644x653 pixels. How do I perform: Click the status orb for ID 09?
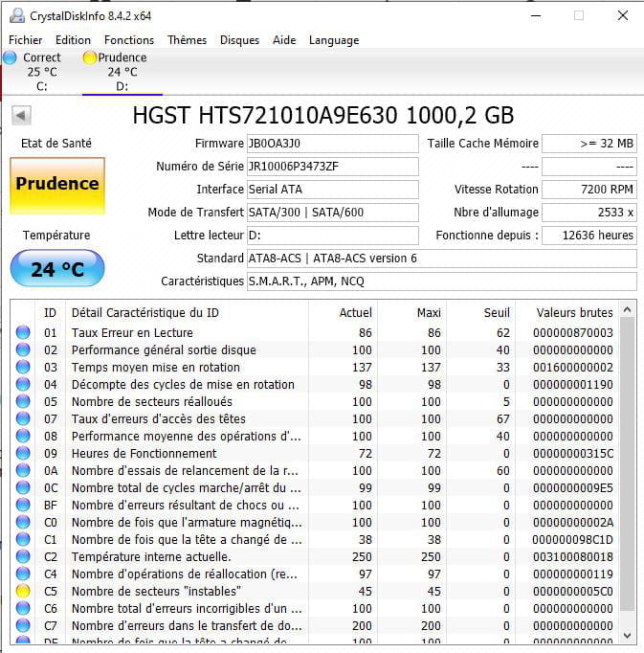point(23,453)
